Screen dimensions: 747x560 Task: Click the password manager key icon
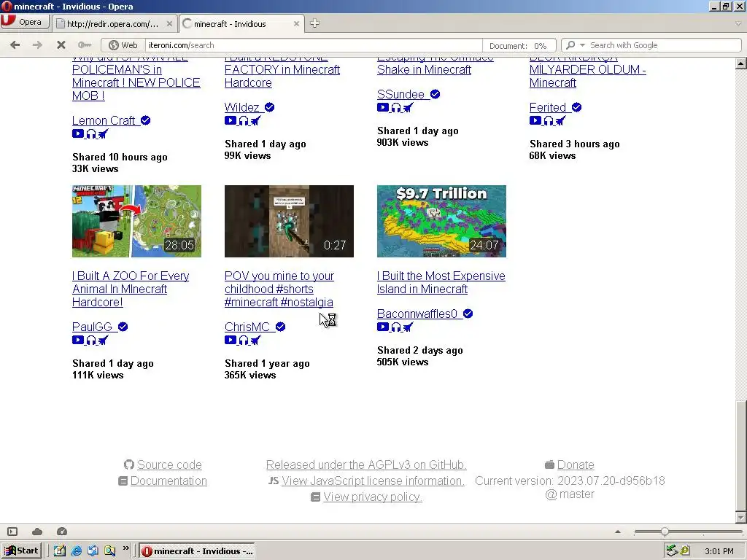point(85,44)
